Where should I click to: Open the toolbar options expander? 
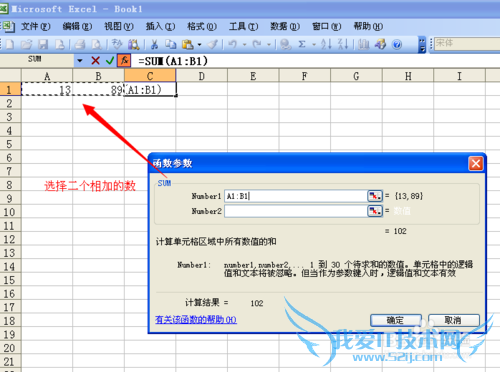[x=422, y=44]
